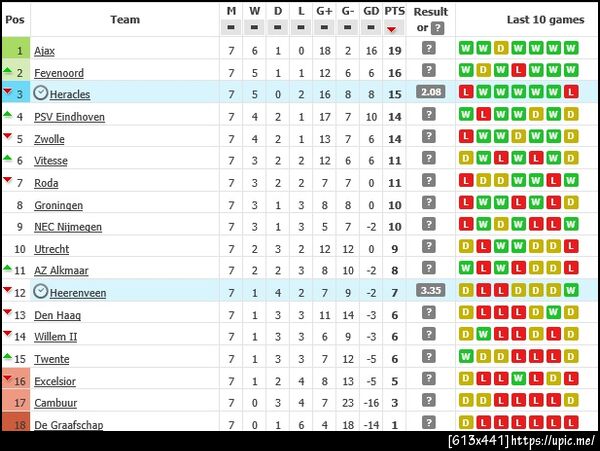The height and width of the screenshot is (451, 600).
Task: Click Heerenveen's 3.35 result odds button
Action: coord(431,291)
